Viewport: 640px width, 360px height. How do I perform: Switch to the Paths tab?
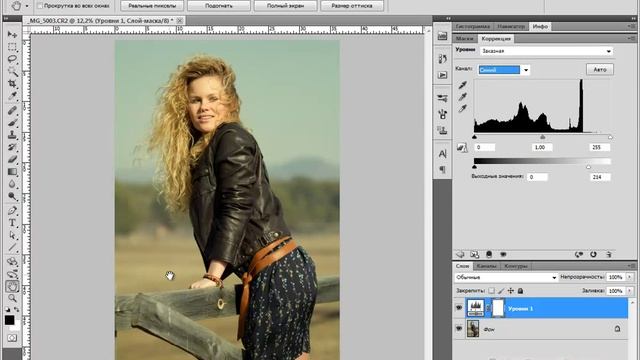tap(516, 266)
